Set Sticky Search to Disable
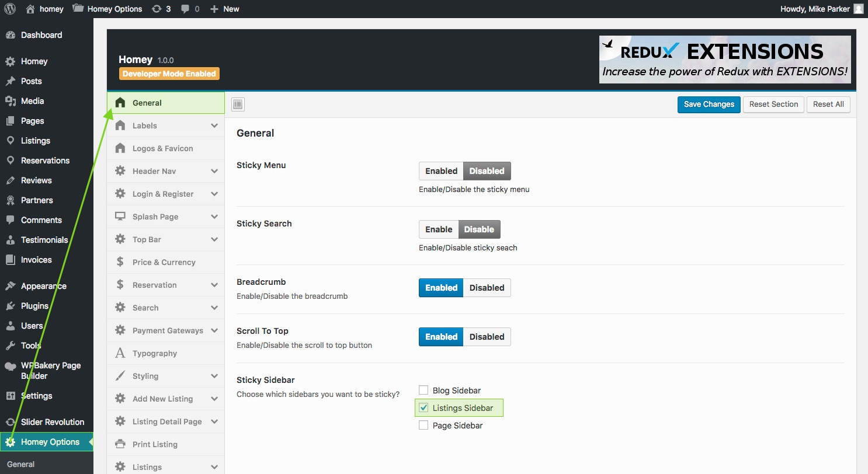Screen dimensions: 868x474 (x=480, y=229)
